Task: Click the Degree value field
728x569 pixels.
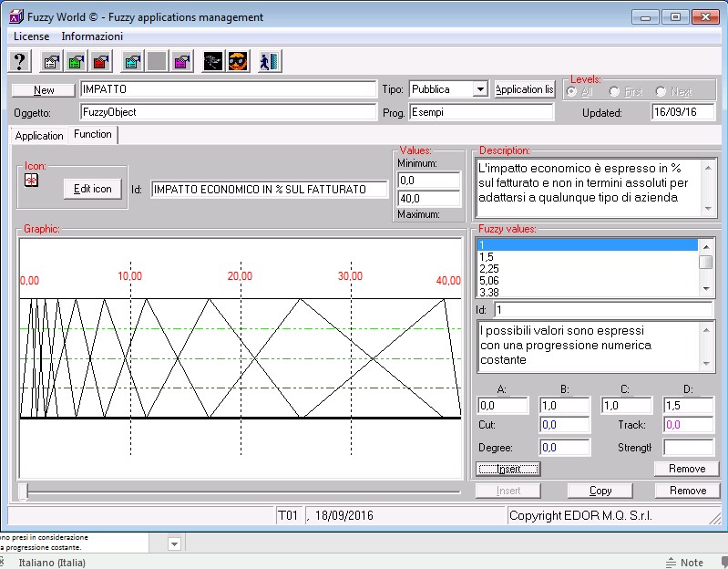Action: pyautogui.click(x=565, y=448)
